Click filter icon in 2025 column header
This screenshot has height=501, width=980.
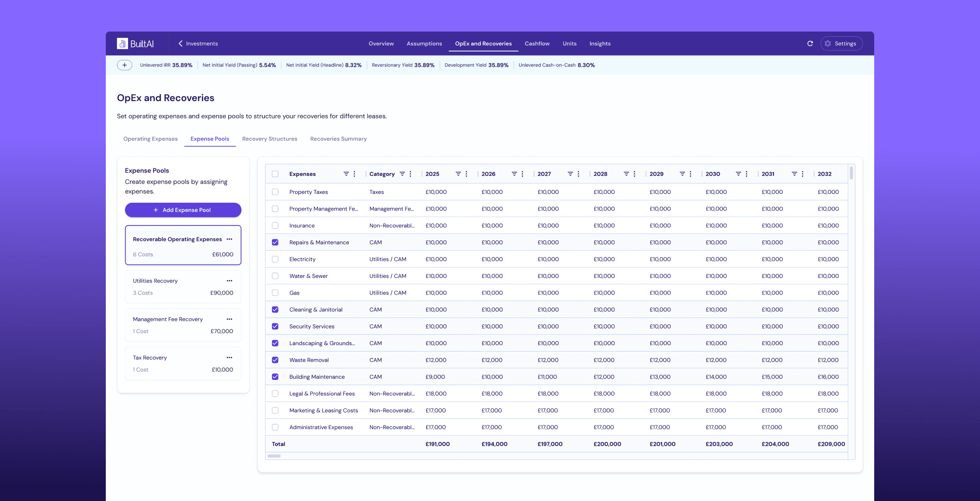458,174
